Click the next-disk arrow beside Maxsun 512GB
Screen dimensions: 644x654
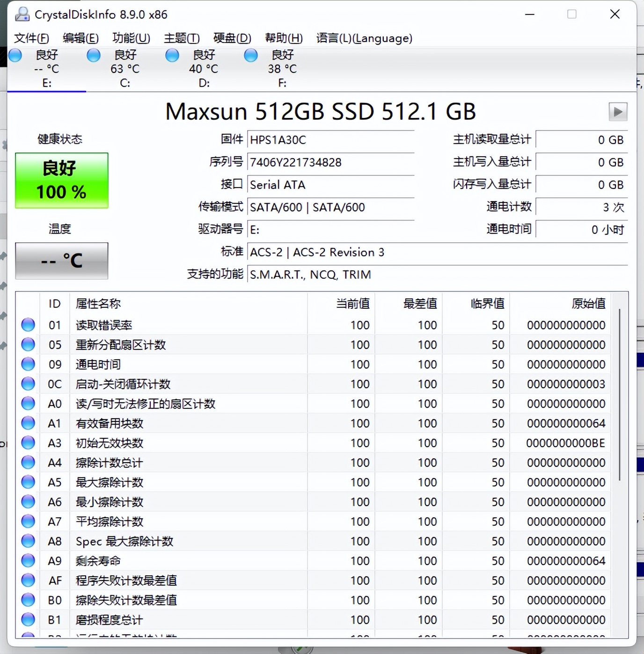pos(618,112)
